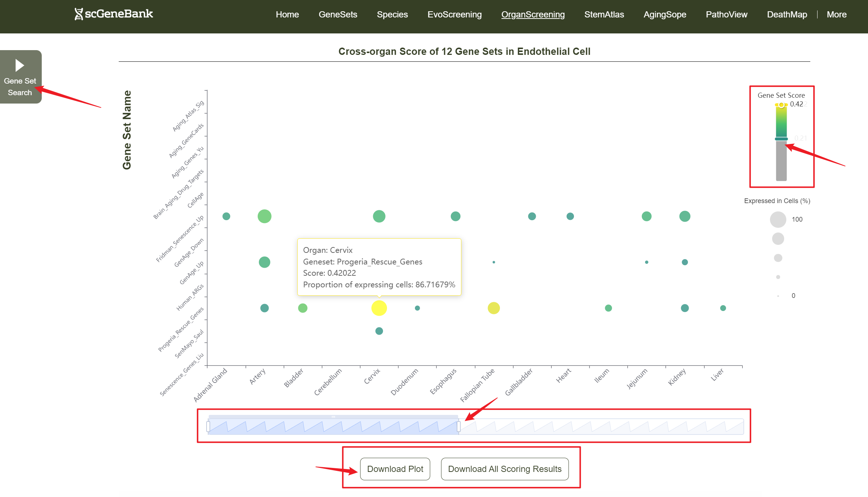
Task: Click the play triangle on Gene Set Search
Action: click(20, 65)
